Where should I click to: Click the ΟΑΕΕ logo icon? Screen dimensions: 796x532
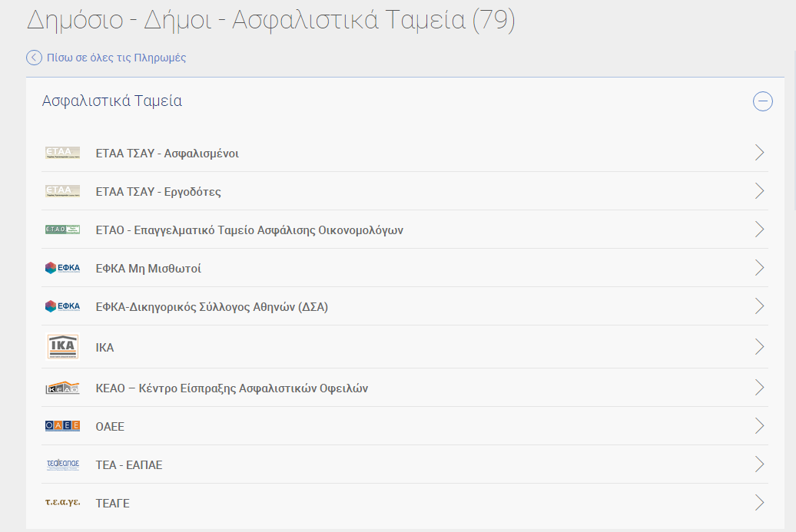[62, 426]
